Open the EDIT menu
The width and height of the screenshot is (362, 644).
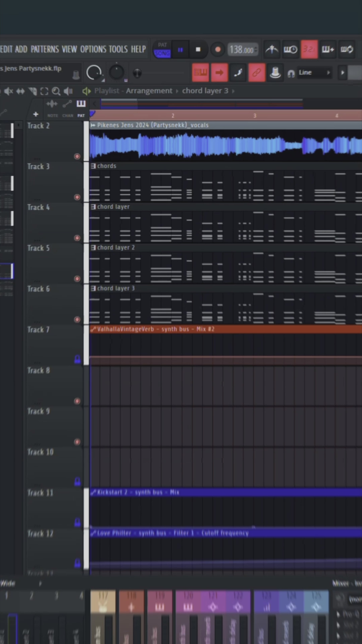pos(6,49)
